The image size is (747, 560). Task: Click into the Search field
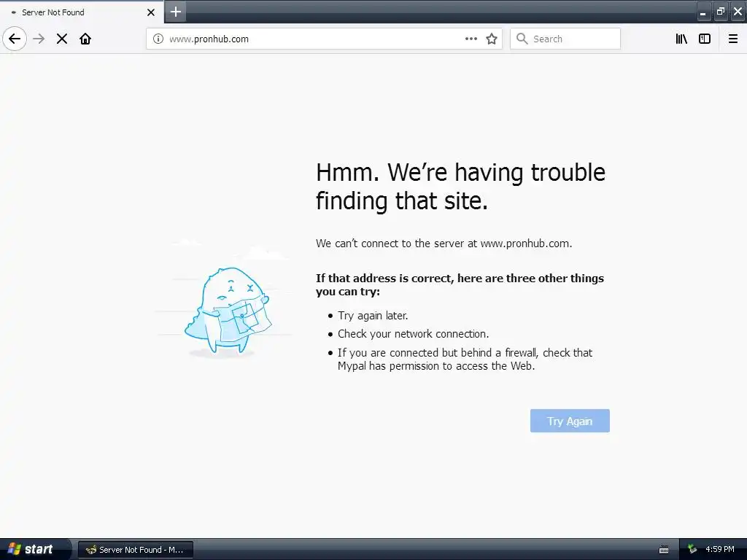(565, 39)
